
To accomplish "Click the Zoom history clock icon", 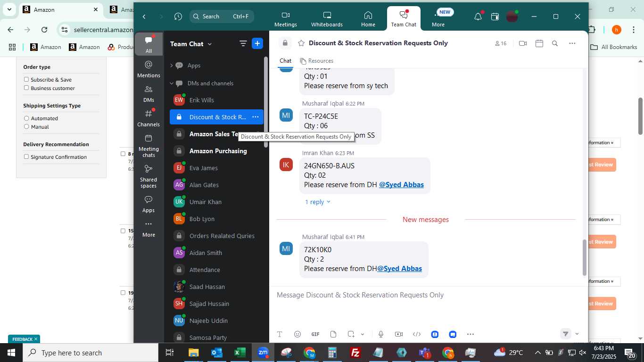I will [178, 16].
